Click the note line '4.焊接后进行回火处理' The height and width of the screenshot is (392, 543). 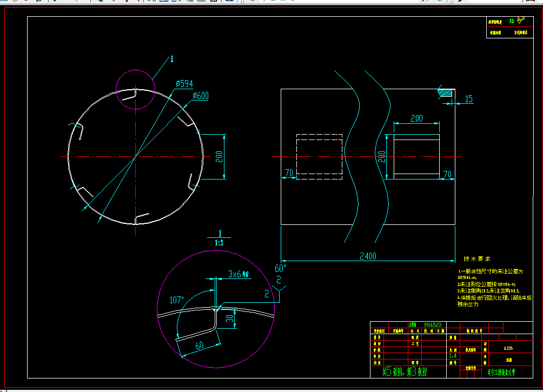point(494,297)
